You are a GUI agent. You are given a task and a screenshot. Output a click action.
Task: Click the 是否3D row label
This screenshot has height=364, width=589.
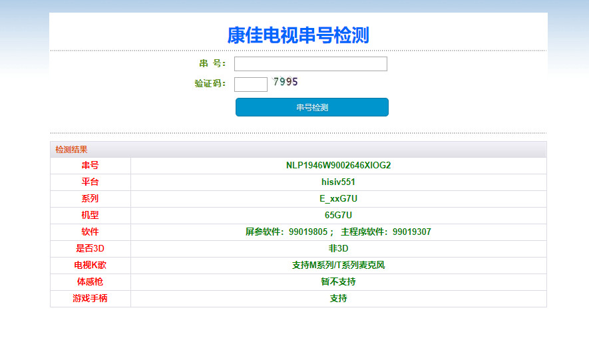[x=90, y=248]
